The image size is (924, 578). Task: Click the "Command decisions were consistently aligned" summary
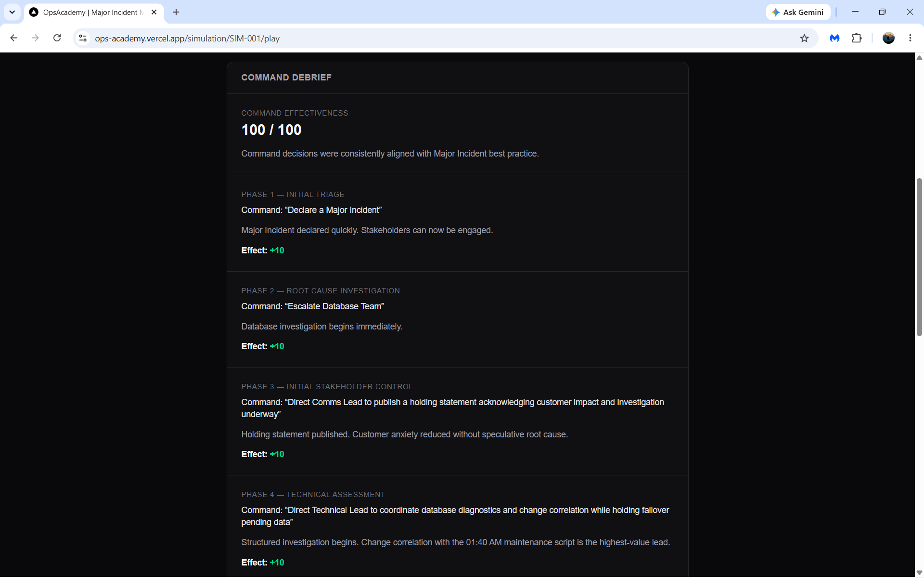tap(390, 154)
